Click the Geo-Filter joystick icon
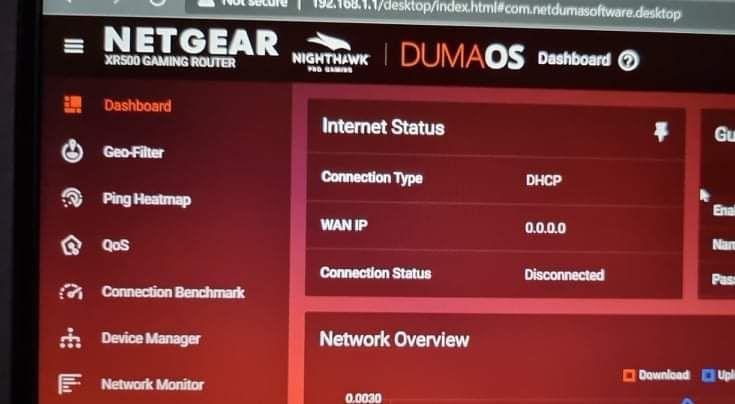The image size is (735, 404). [72, 151]
